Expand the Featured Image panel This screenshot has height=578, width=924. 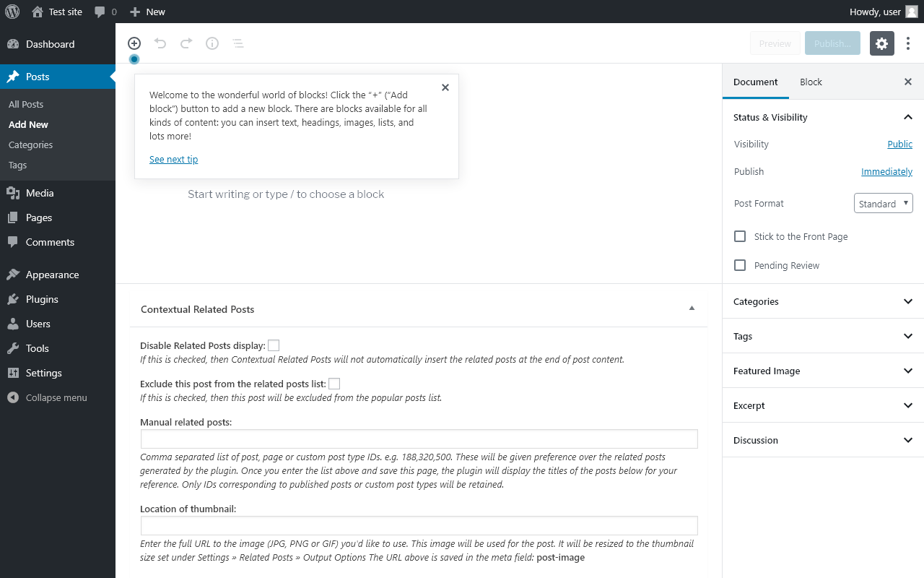click(823, 371)
